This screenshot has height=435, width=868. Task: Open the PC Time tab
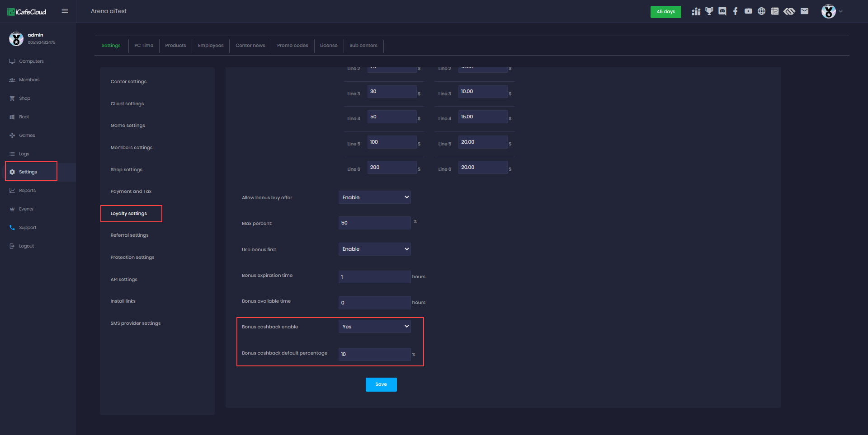(x=144, y=46)
